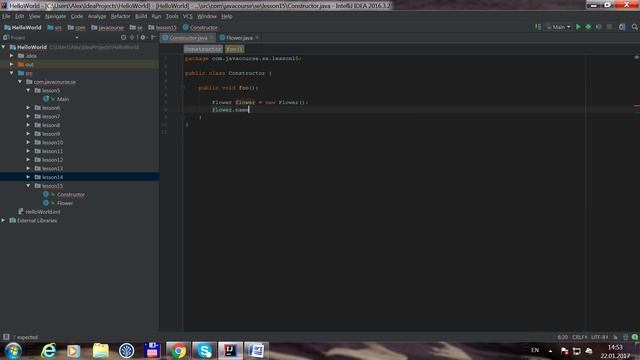Open the Main run configuration dropdown
Screen dimensions: 640x360
559,27
